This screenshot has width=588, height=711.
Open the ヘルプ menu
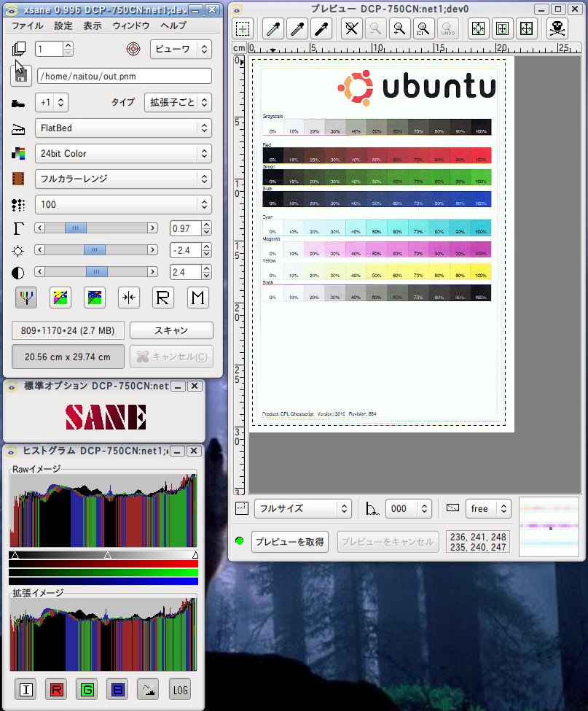coord(173,26)
